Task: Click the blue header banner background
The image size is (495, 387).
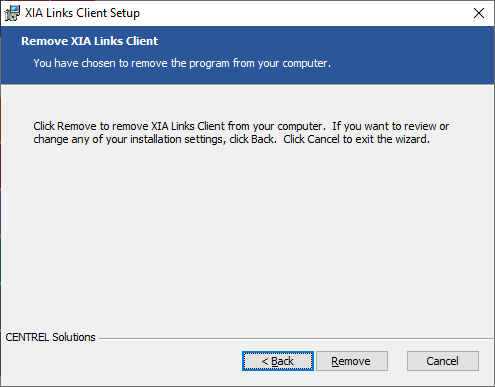Action: click(x=400, y=55)
